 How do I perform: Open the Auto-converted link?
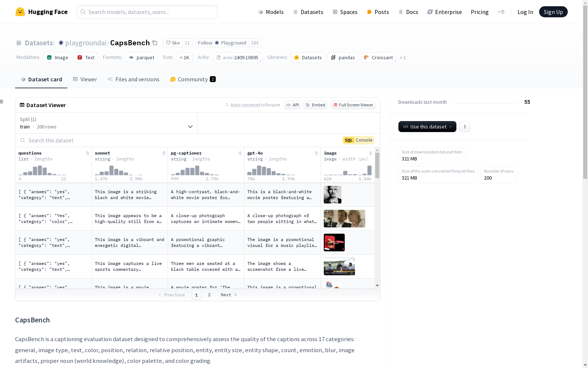pyautogui.click(x=245, y=105)
